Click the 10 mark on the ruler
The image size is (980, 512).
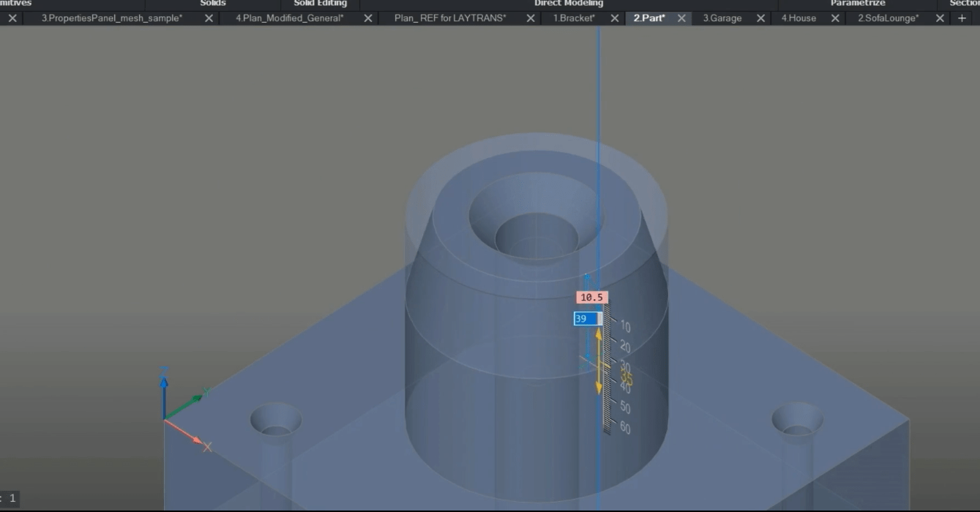pyautogui.click(x=625, y=326)
